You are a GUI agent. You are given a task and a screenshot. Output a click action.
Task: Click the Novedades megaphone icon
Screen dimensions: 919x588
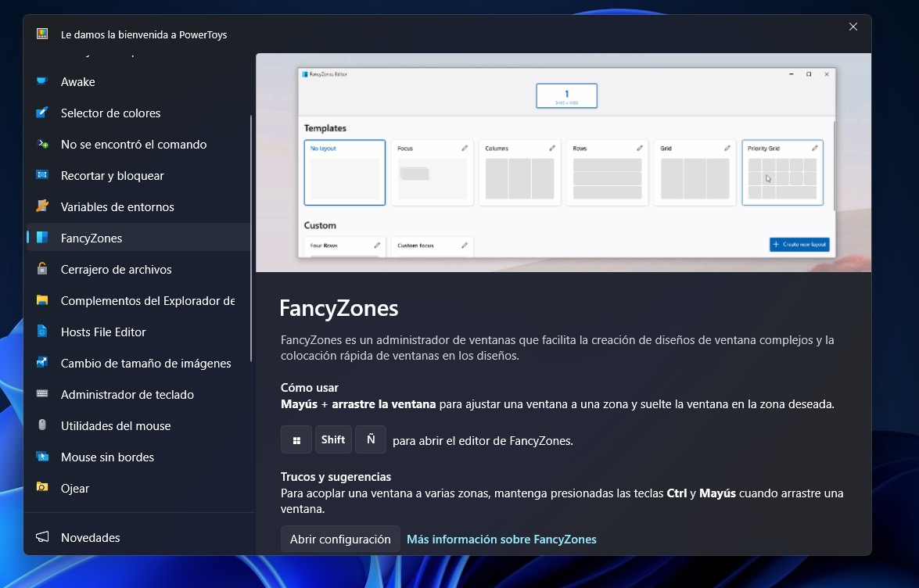[x=42, y=537]
